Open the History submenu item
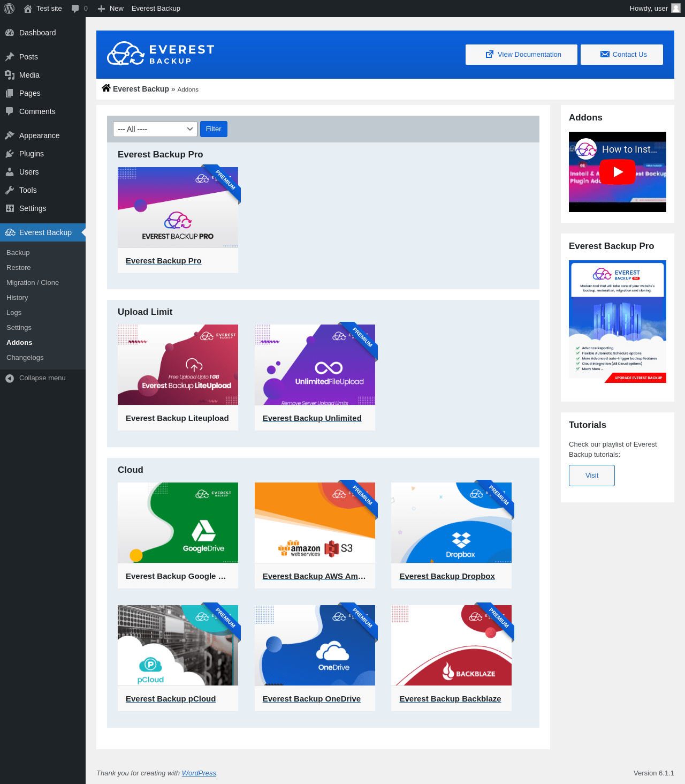 (17, 298)
